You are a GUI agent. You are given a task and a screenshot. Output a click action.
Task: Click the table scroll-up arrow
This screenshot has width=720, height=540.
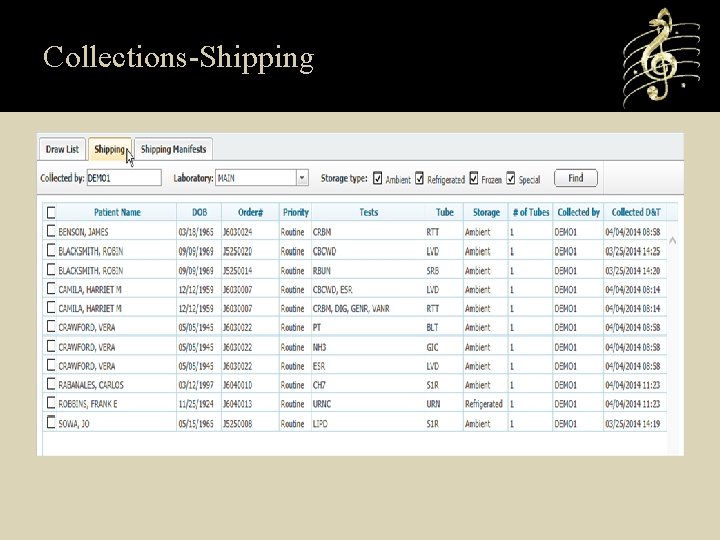pos(673,240)
